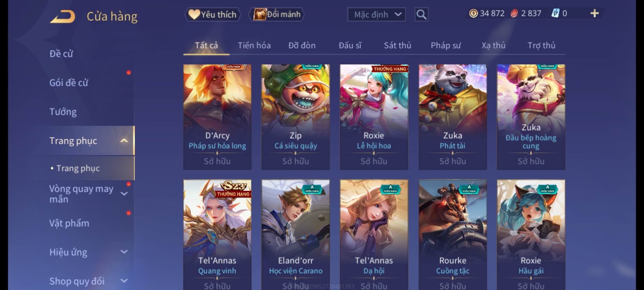The image size is (644, 290).
Task: Select the Sát thủ tab
Action: click(x=397, y=45)
